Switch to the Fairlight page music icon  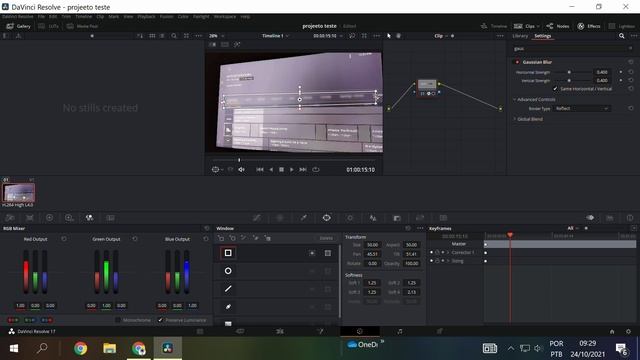(x=400, y=331)
